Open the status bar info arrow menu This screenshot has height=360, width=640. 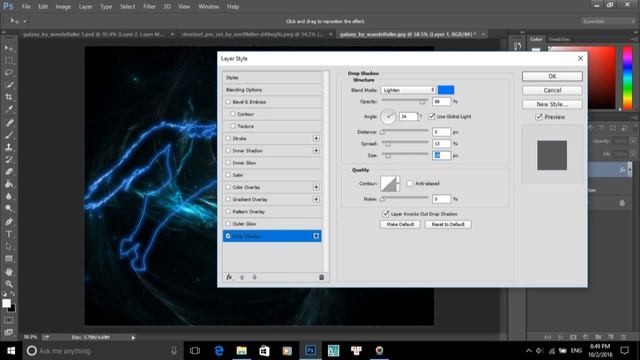133,338
